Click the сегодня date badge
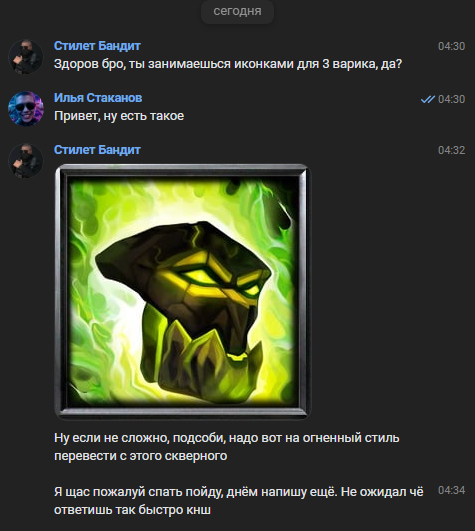 click(x=237, y=12)
